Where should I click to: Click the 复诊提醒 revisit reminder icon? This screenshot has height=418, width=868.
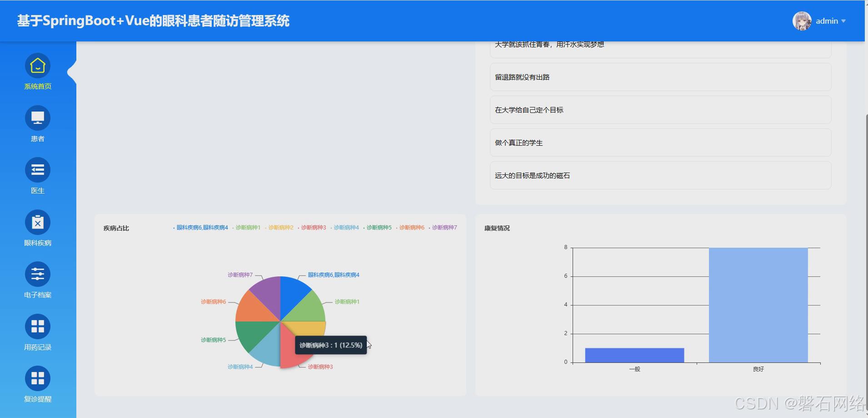pos(37,378)
